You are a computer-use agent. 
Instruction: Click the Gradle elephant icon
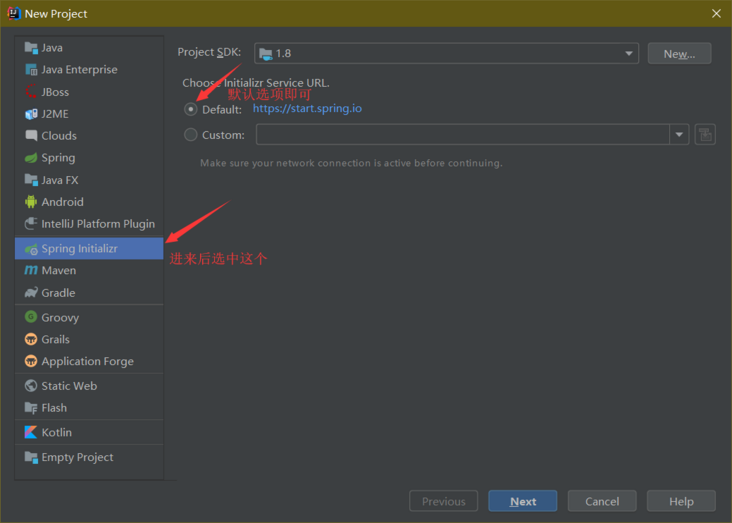(x=31, y=293)
